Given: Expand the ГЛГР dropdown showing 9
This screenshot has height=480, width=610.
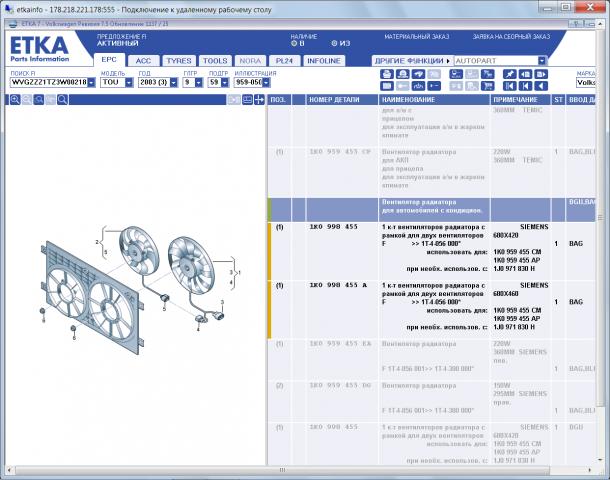Looking at the screenshot, I should tap(199, 82).
